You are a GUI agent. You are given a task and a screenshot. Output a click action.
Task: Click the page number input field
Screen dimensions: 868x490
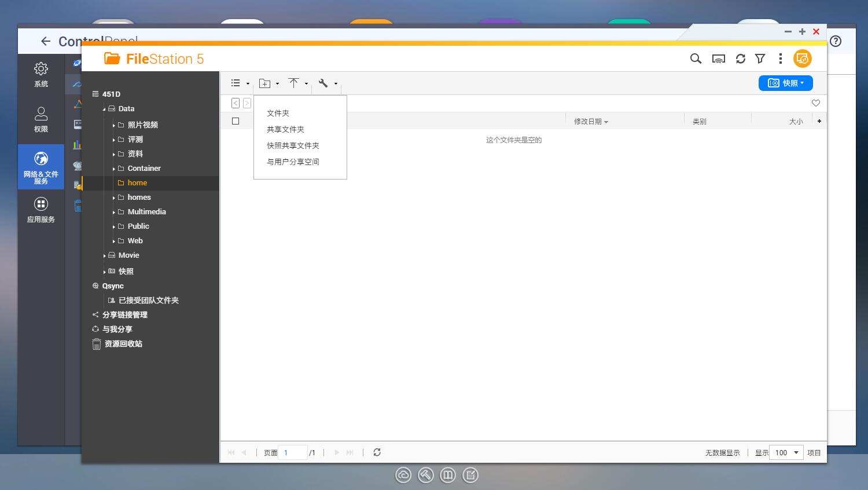coord(293,452)
